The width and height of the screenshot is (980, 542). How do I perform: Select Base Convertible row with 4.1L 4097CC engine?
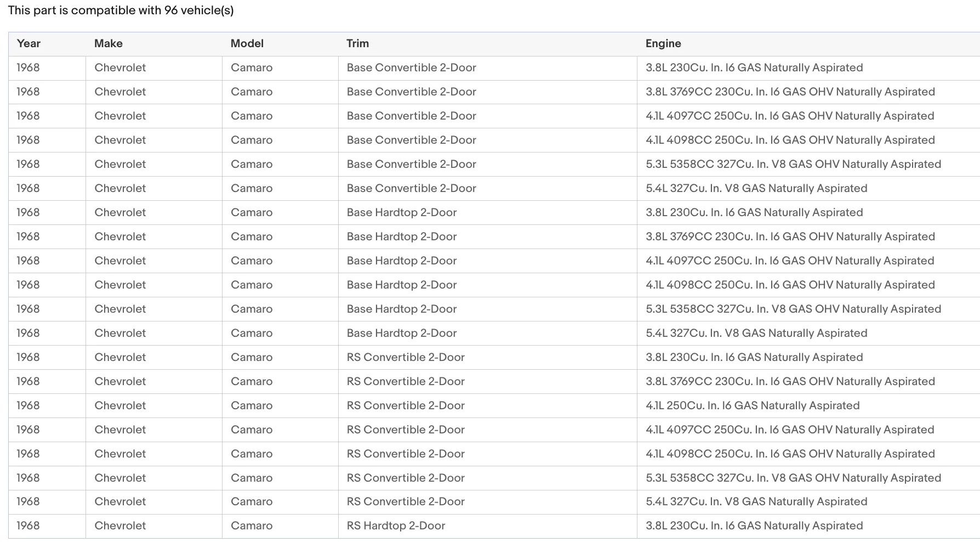point(494,116)
